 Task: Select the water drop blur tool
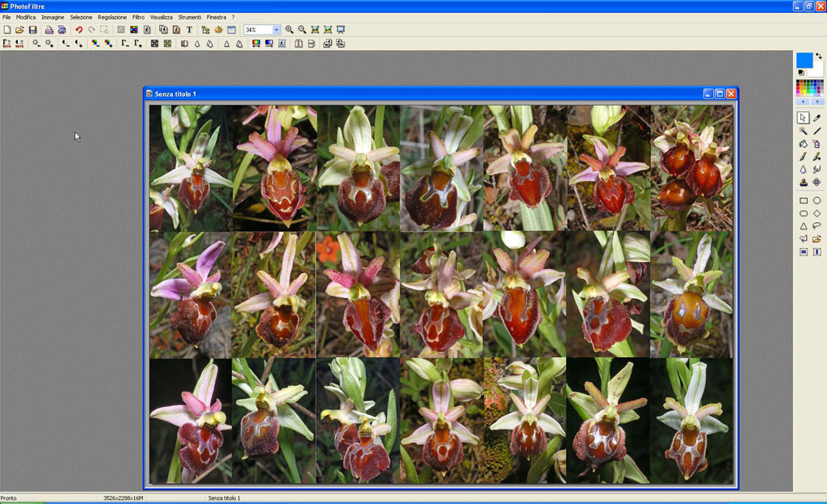[x=803, y=170]
